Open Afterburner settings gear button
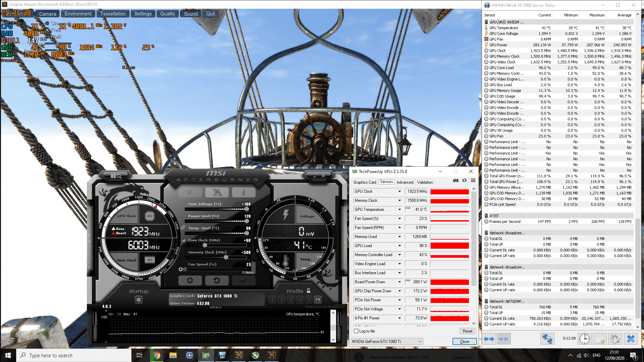 [x=190, y=280]
